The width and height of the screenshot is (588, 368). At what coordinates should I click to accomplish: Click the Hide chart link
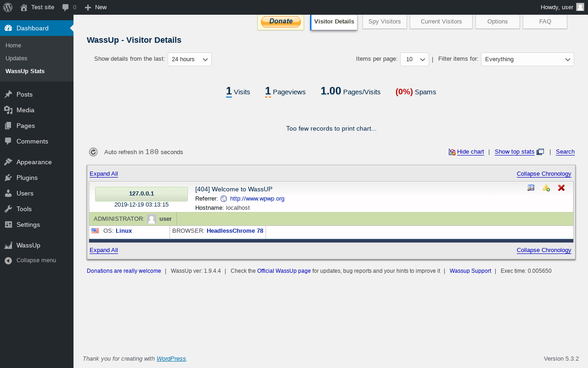pyautogui.click(x=470, y=152)
